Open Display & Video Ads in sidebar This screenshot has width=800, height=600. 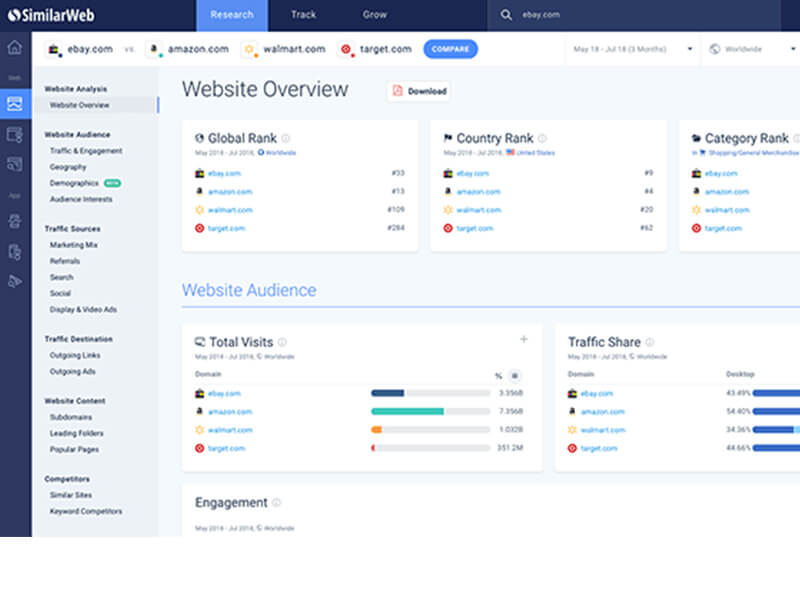[83, 310]
